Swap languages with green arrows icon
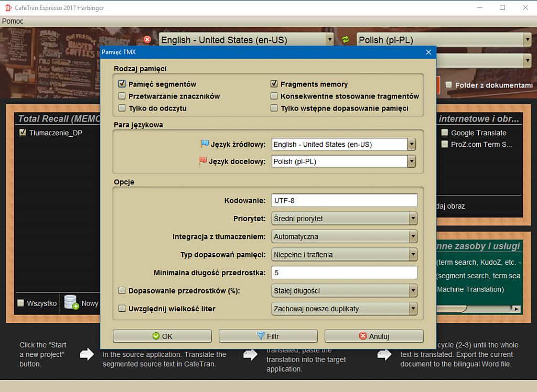The width and height of the screenshot is (537, 392). click(345, 40)
